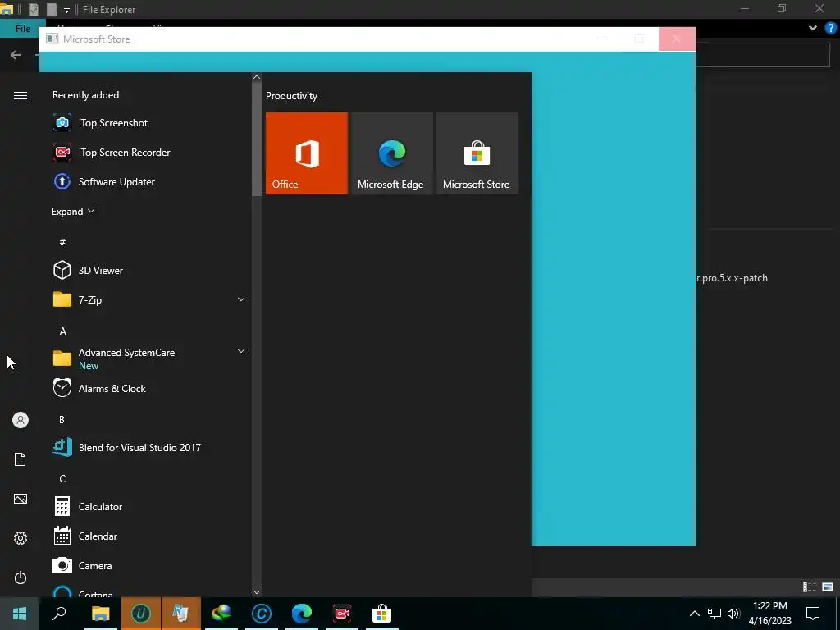This screenshot has height=630, width=840.
Task: Expand the File Explorer ribbon chevron
Action: [x=813, y=28]
